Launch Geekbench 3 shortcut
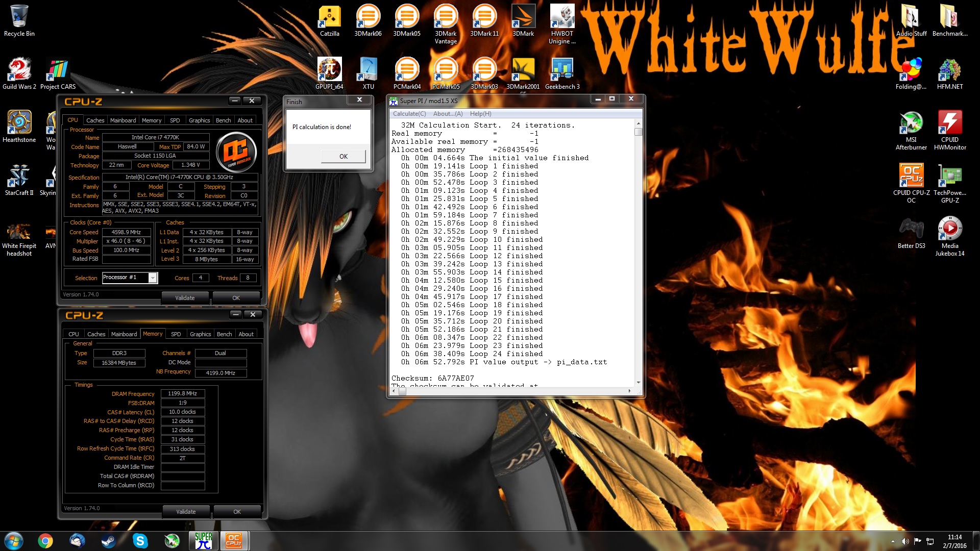This screenshot has width=980, height=551. tap(562, 73)
